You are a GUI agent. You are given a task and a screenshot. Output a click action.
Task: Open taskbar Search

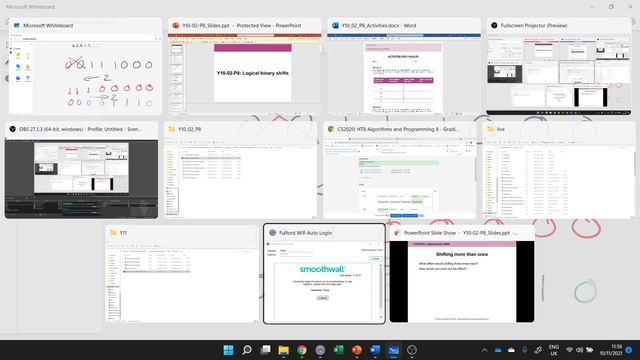click(x=247, y=350)
